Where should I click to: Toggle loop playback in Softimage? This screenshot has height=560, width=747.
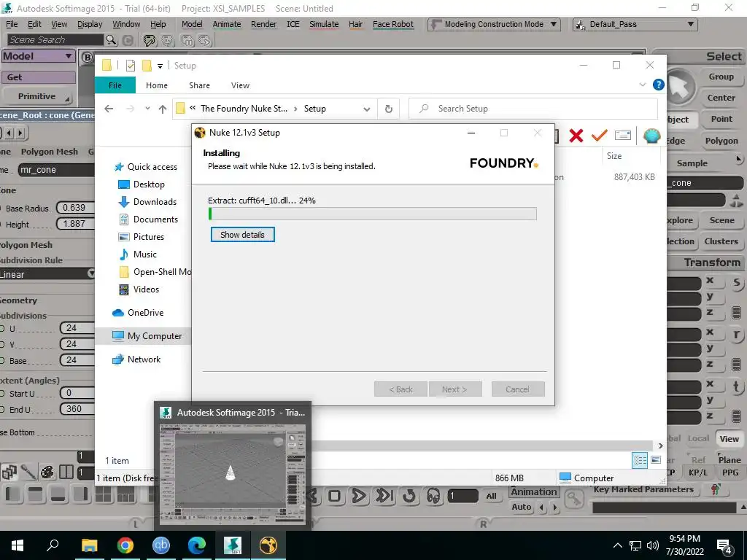409,496
